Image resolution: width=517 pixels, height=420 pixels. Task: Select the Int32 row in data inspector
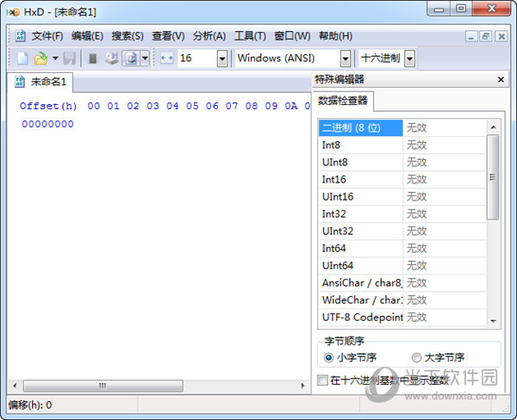click(x=402, y=213)
